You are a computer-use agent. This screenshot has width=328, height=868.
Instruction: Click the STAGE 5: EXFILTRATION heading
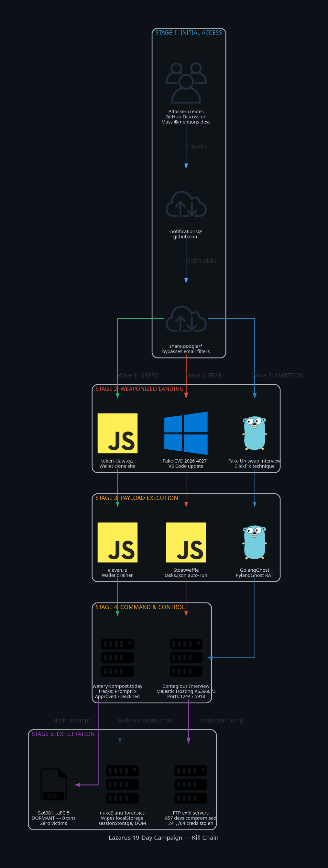pos(63,734)
